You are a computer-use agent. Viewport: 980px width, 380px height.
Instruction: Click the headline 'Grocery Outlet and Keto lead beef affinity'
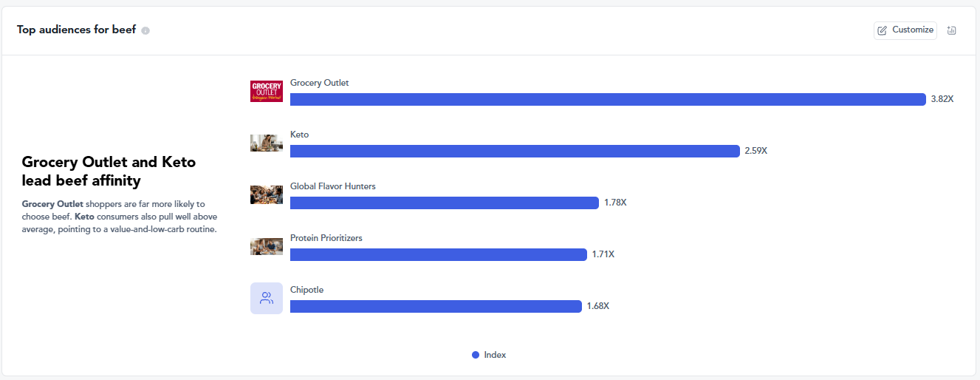point(109,172)
